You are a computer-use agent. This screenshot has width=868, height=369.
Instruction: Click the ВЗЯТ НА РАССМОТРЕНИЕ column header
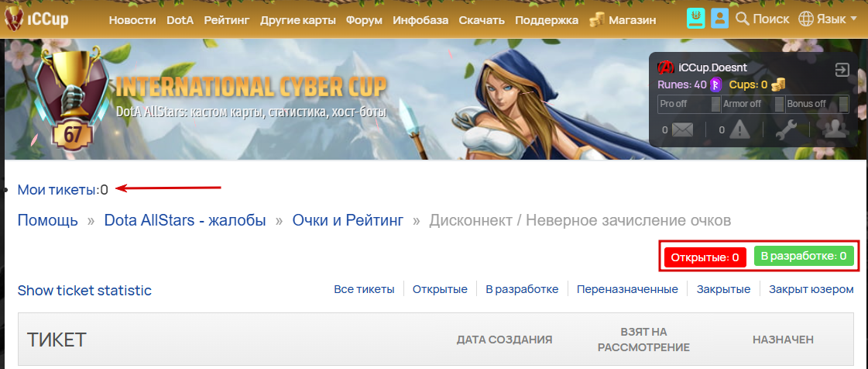click(643, 340)
